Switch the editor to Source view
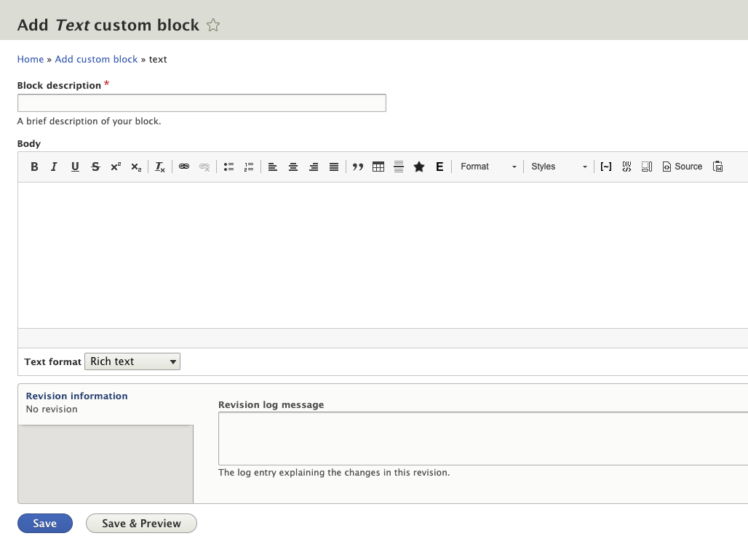Viewport: 748px width, 560px height. (683, 167)
